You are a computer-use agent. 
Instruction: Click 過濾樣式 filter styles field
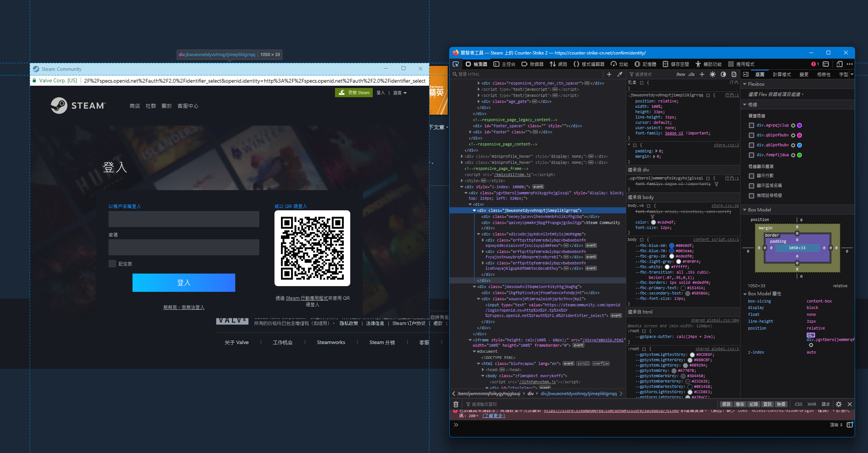click(x=650, y=74)
